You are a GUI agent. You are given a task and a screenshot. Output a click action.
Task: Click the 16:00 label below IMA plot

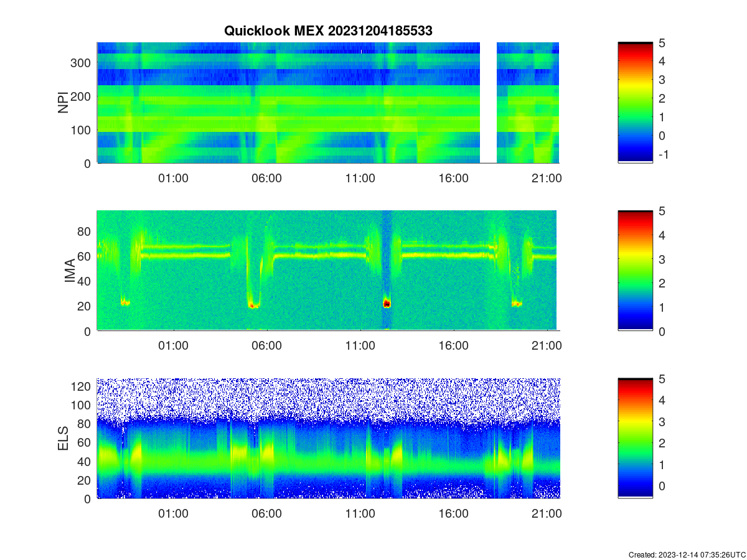[x=453, y=346]
